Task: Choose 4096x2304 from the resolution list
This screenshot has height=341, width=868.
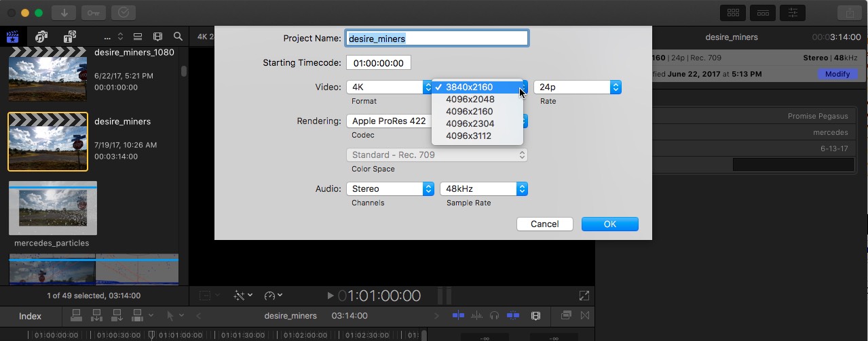Action: point(470,124)
